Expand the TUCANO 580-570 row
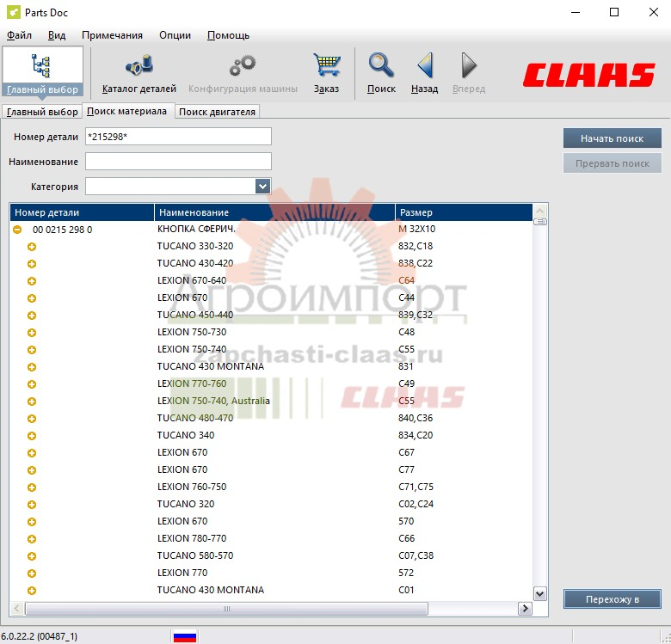This screenshot has height=644, width=671. click(32, 556)
